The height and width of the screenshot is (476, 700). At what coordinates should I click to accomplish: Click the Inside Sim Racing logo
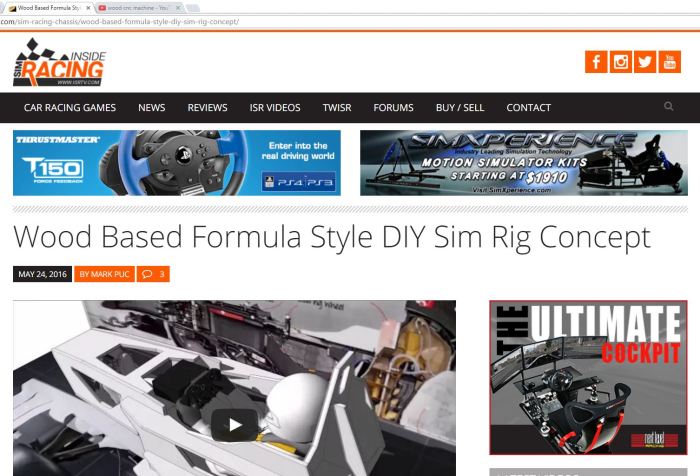(x=59, y=64)
